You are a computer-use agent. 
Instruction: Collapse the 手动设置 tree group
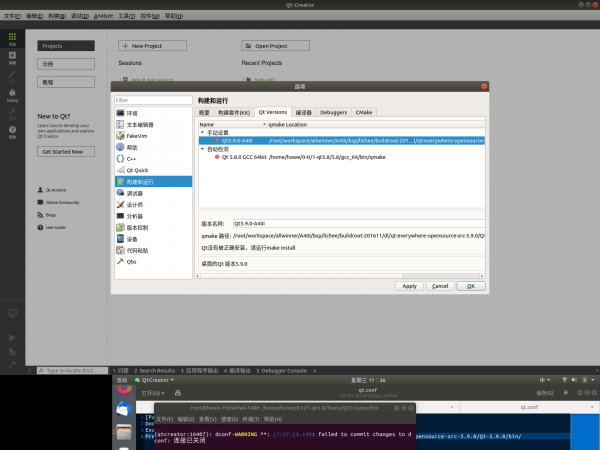[201, 132]
